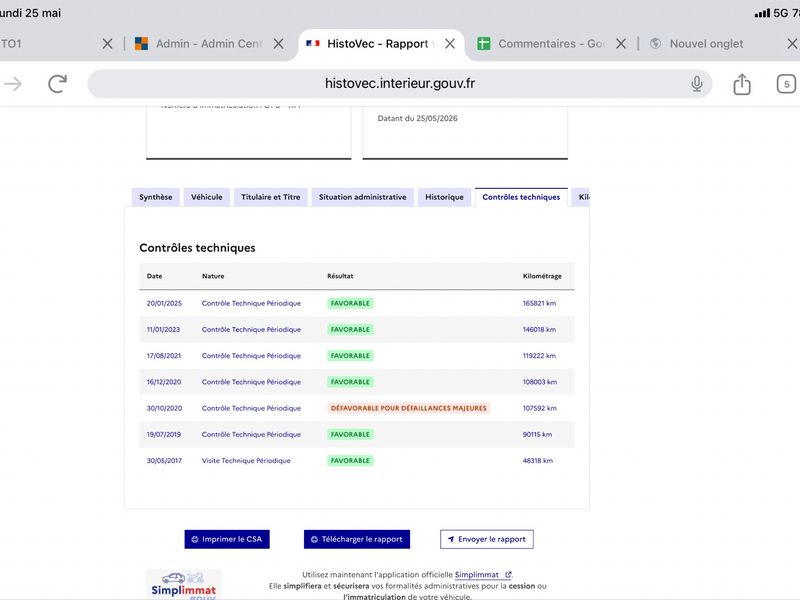This screenshot has width=800, height=600.
Task: Click Télécharger le rapport button
Action: tap(357, 539)
